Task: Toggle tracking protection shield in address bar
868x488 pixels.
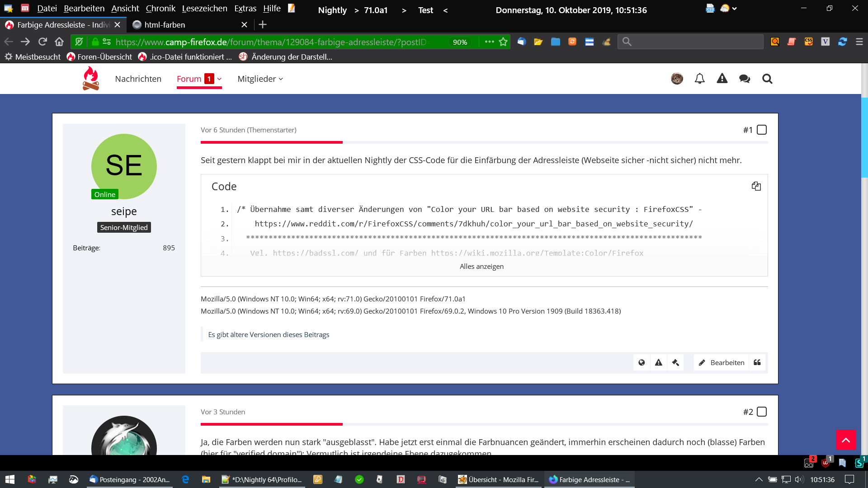Action: click(x=79, y=42)
